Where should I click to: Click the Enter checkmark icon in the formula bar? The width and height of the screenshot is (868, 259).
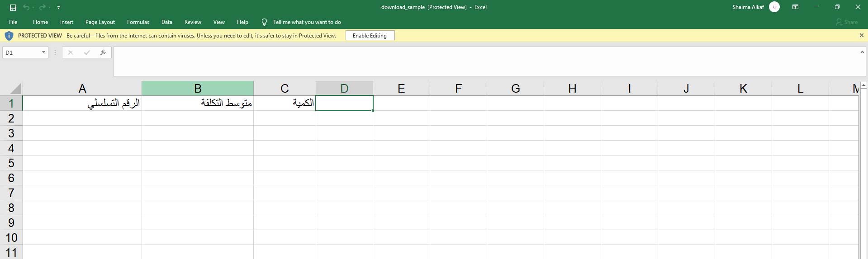(87, 52)
